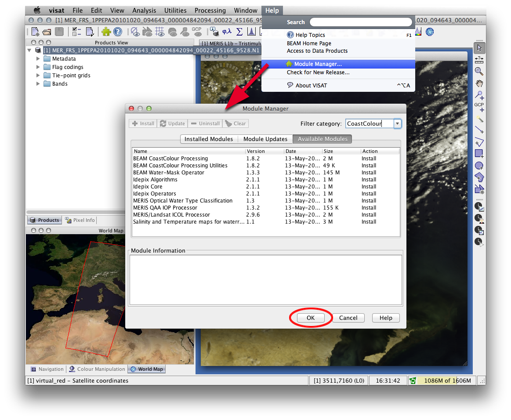The width and height of the screenshot is (511, 420).
Task: Select the Pin placing tool
Action: pyautogui.click(x=479, y=95)
